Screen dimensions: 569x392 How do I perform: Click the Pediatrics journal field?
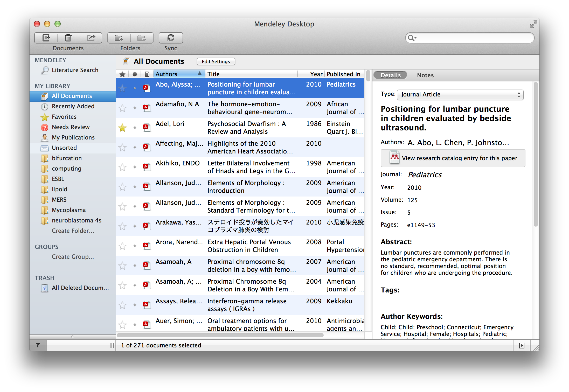point(425,175)
